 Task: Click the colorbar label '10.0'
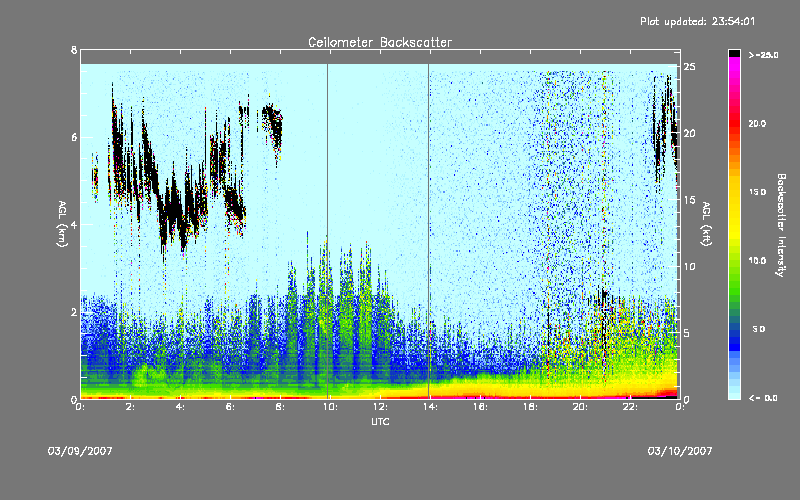pos(757,261)
